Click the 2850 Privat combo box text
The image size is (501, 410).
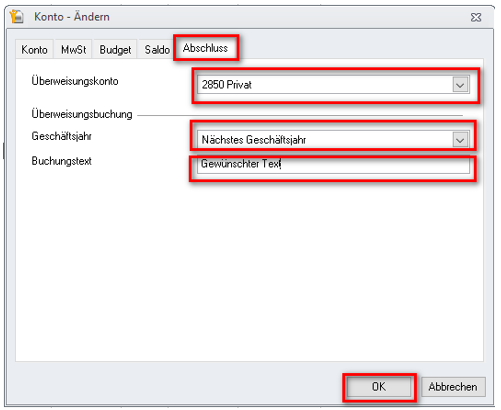(x=226, y=85)
